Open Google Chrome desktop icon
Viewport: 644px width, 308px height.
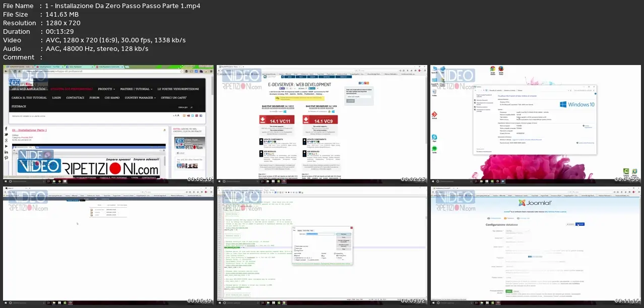492,71
